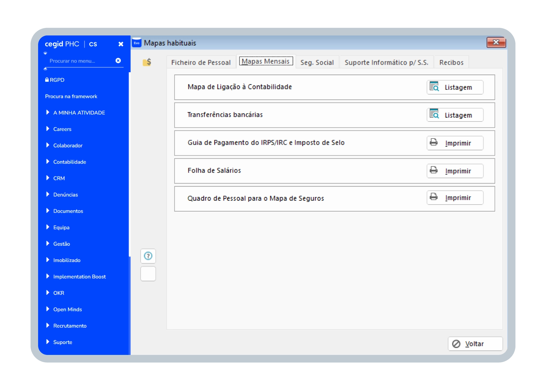Expand the Imobilizado section
The height and width of the screenshot is (392, 546).
63,260
